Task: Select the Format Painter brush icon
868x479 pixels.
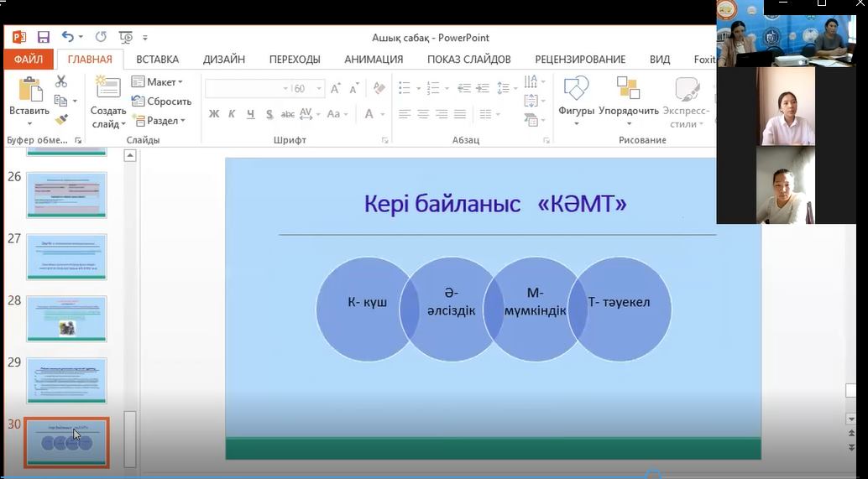Action: (61, 120)
